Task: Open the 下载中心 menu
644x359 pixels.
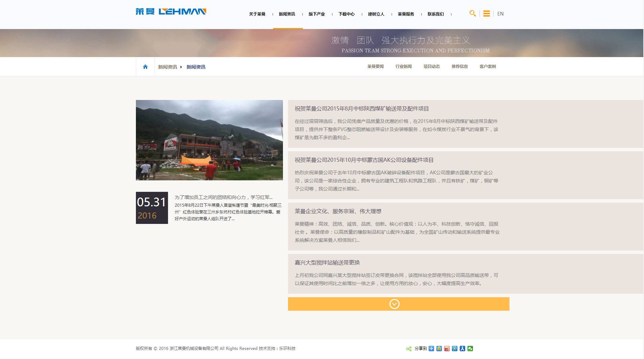Action: pos(347,14)
